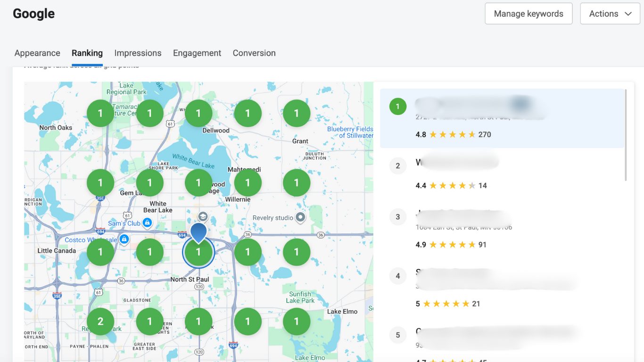Switch to the Appearance tab
The height and width of the screenshot is (362, 644).
[x=37, y=53]
